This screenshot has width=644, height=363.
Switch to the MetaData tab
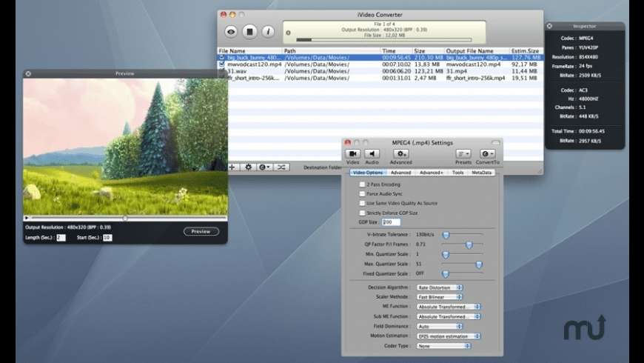coord(481,173)
